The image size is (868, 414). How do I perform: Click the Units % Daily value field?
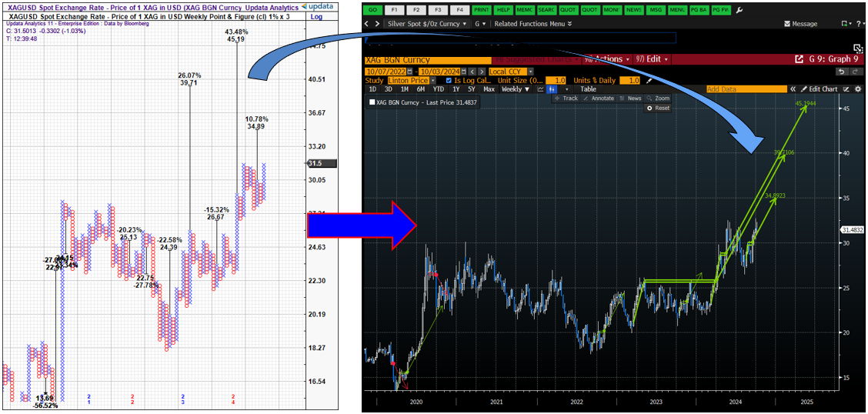[630, 80]
